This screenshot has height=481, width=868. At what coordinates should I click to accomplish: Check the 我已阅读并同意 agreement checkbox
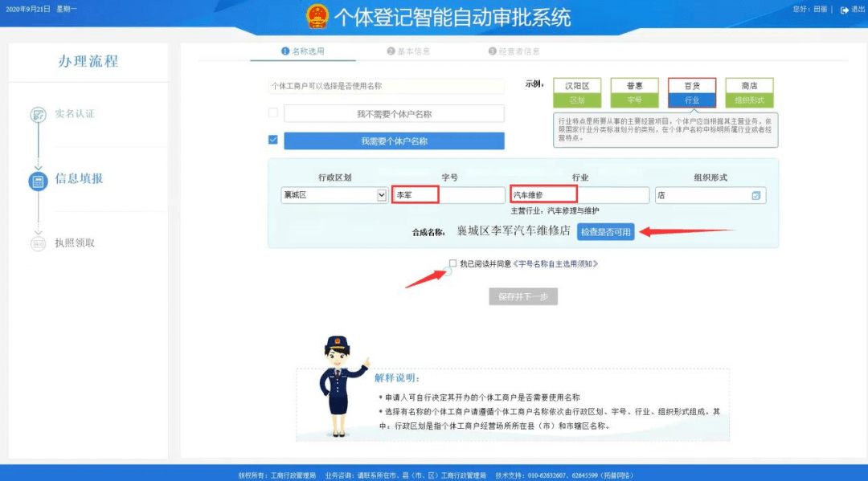click(x=453, y=263)
